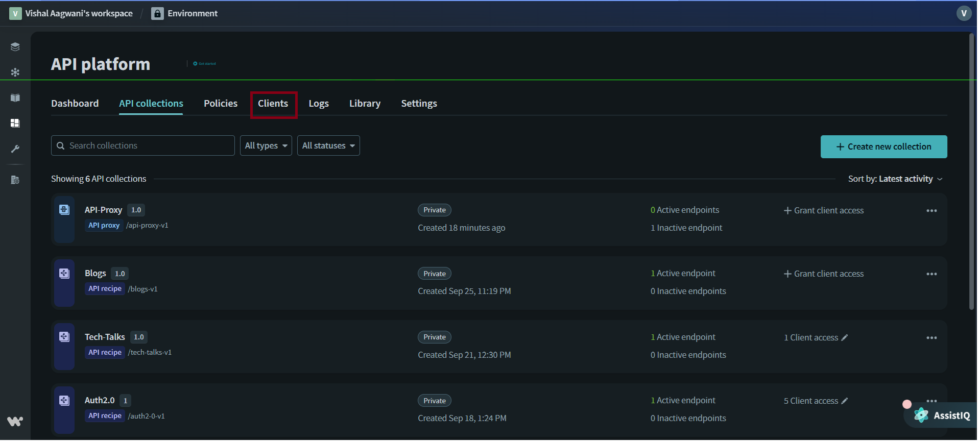This screenshot has height=441, width=980.
Task: Open Vishal Aagwani's workspace breadcrumb
Action: [x=79, y=13]
